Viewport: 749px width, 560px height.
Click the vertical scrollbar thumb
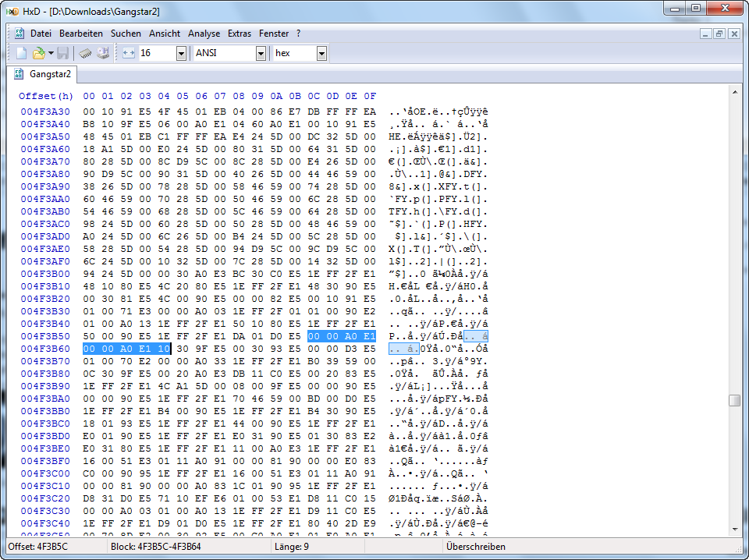[734, 400]
